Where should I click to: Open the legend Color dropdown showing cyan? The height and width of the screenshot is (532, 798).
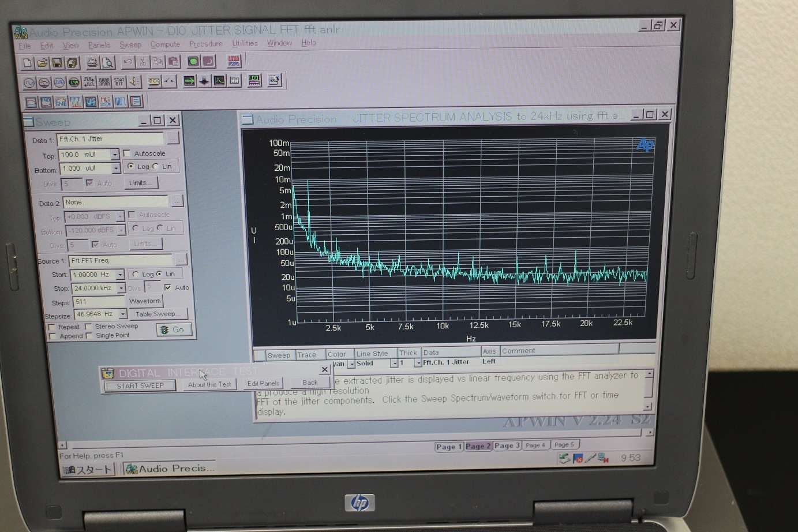click(351, 364)
